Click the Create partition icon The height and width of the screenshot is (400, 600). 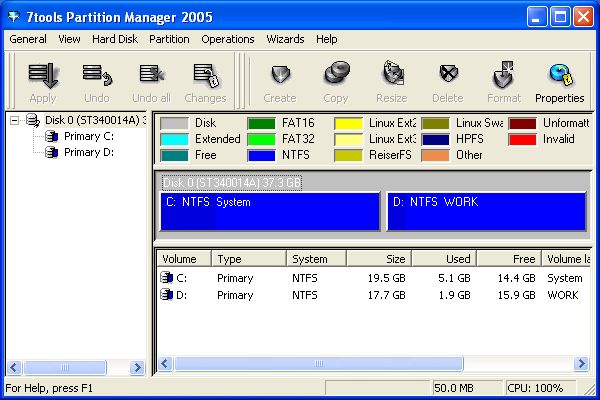coord(280,80)
